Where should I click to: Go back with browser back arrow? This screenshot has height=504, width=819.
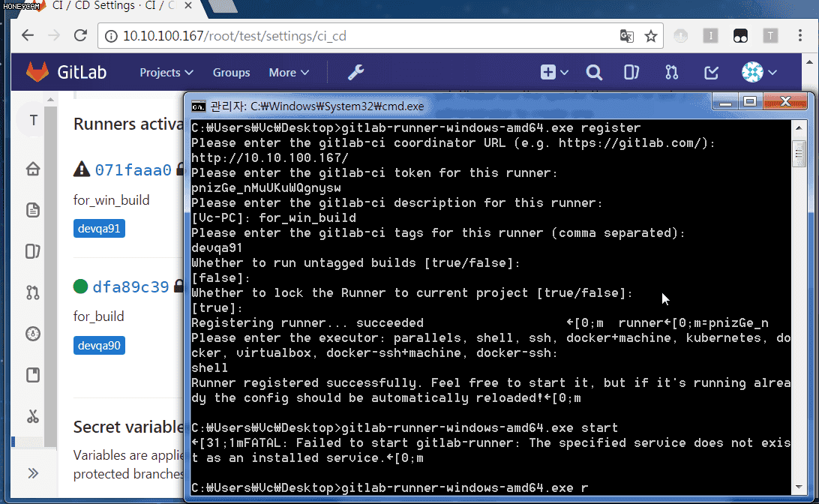(28, 35)
